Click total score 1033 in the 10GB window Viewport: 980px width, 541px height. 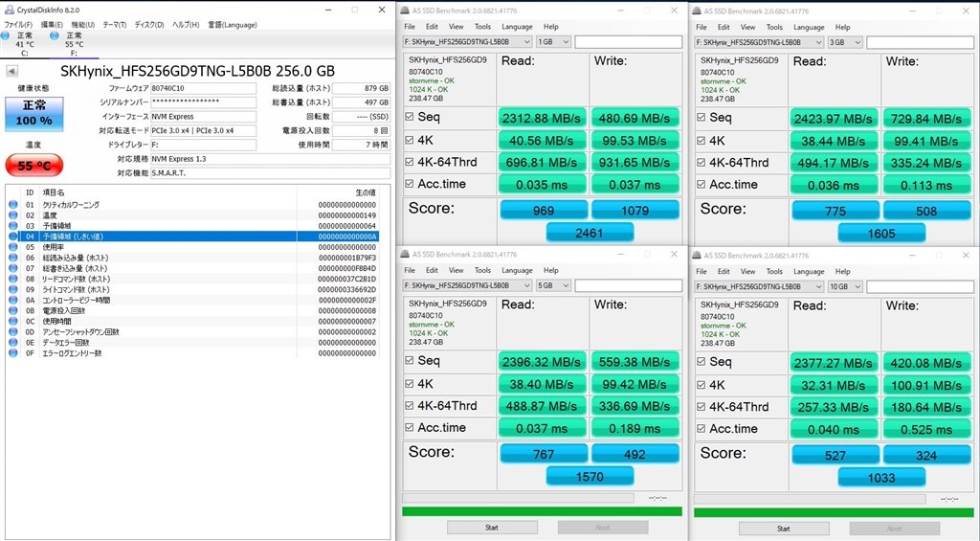(881, 478)
